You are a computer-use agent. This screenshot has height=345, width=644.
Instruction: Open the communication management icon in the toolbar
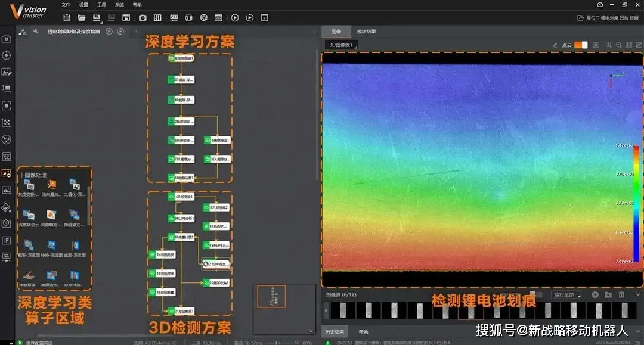click(188, 18)
